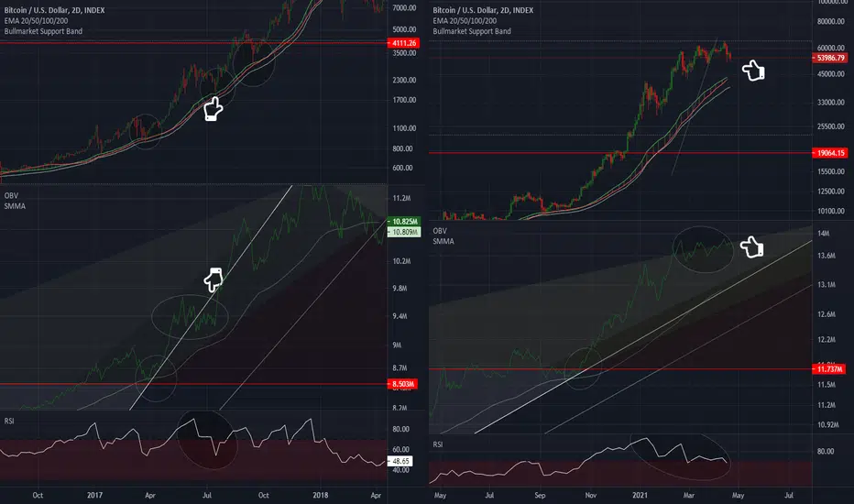Click the RSI label in the left chart

pyautogui.click(x=9, y=422)
